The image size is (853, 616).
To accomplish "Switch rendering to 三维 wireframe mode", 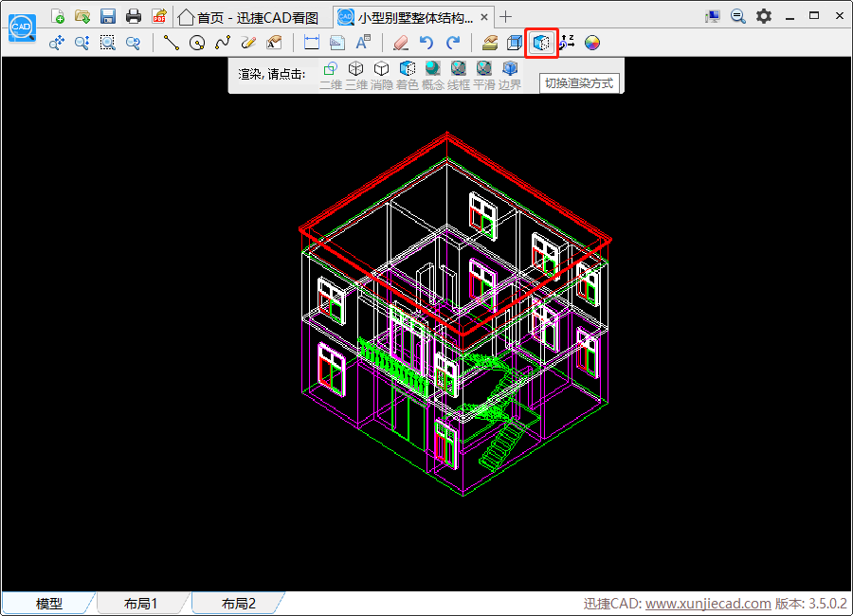I will (x=355, y=76).
